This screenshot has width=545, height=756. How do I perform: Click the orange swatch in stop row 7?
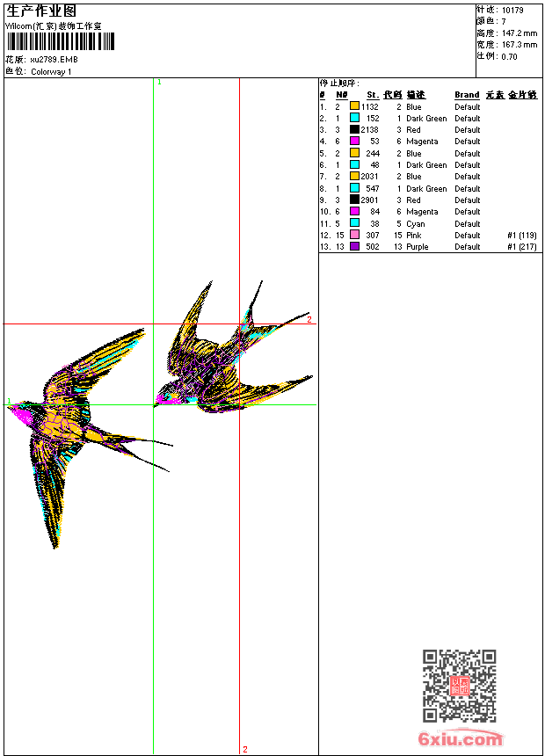pos(354,176)
